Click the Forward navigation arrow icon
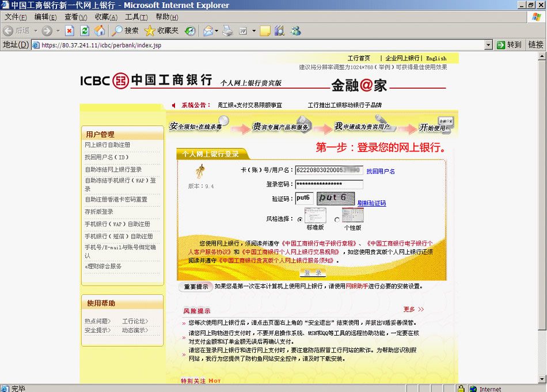The image size is (547, 392). [x=47, y=31]
